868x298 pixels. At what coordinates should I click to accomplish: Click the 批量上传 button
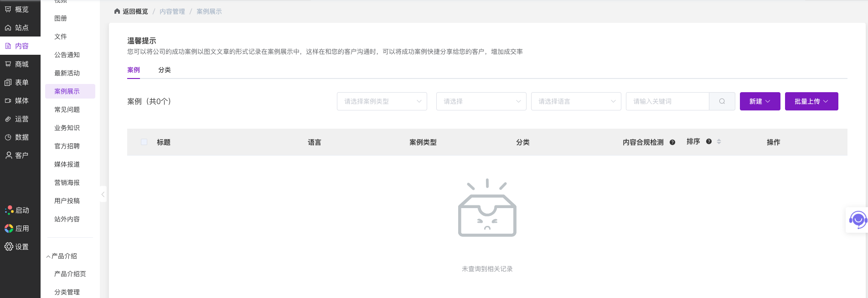[811, 101]
